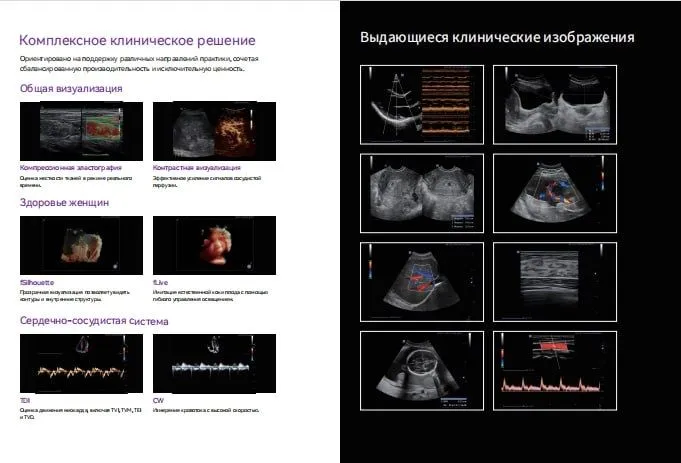Image resolution: width=681 pixels, height=463 pixels.
Task: View the linear grayscale muscle tissue image
Action: (555, 282)
